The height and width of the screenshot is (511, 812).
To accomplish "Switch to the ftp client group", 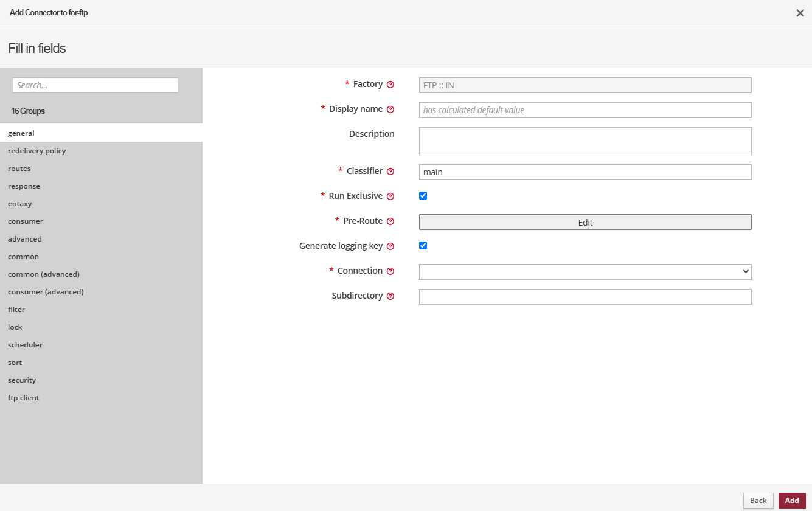I will 24,398.
